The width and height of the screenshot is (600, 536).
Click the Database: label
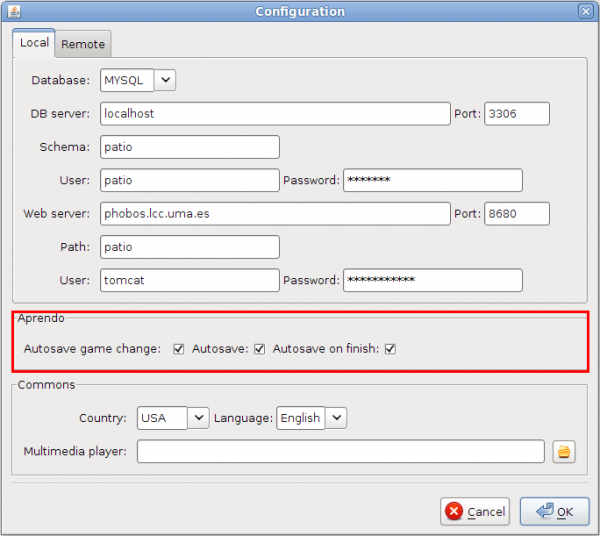(x=60, y=80)
